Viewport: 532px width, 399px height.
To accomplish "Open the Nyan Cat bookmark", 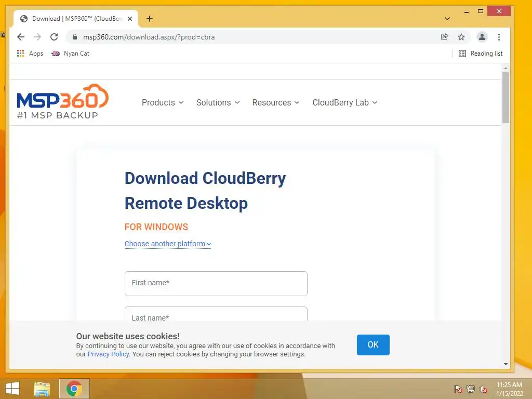I will pyautogui.click(x=70, y=54).
